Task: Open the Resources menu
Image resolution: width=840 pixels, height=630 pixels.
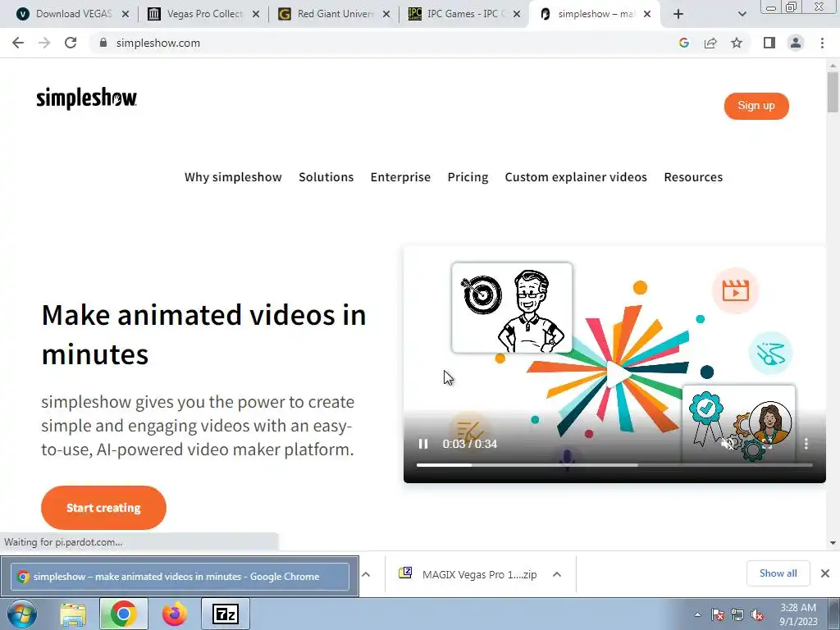Action: (x=693, y=177)
